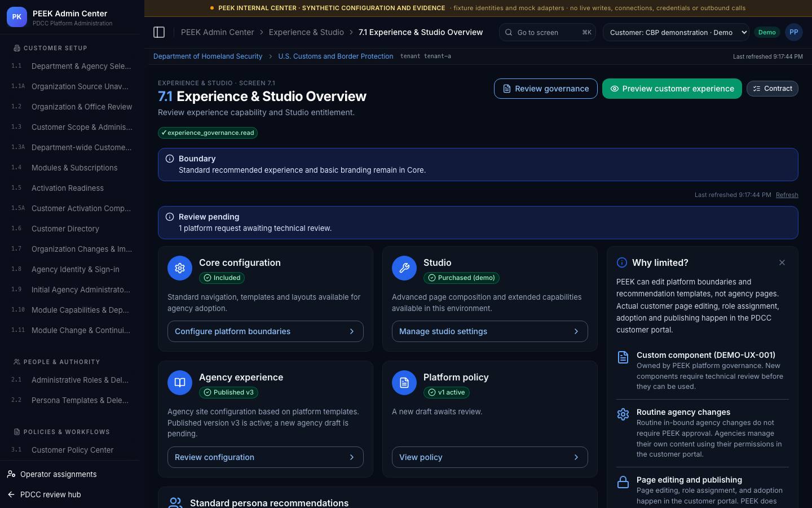Click the Why limited info icon
This screenshot has height=508, width=812.
(x=622, y=262)
